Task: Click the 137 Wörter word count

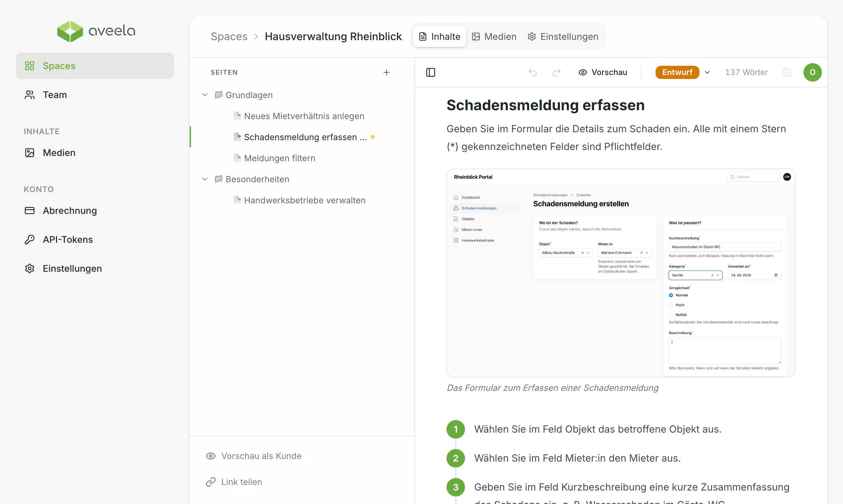Action: [x=747, y=72]
